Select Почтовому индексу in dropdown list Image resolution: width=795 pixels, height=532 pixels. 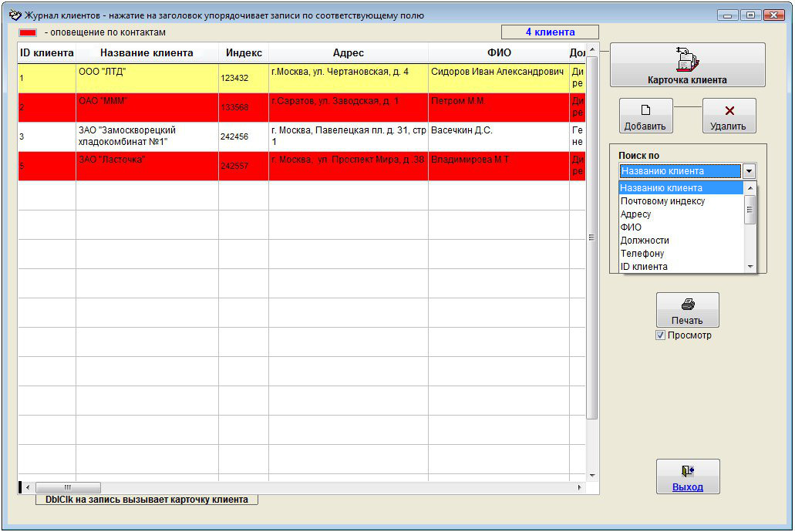tap(662, 201)
